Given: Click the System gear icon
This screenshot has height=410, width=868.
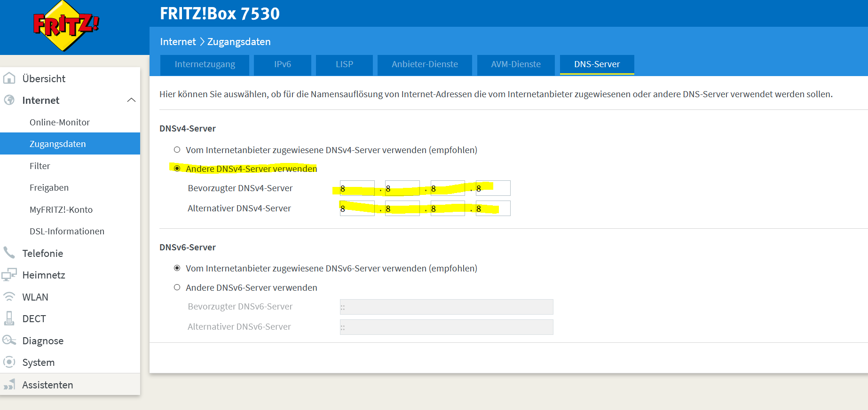Looking at the screenshot, I should tap(9, 362).
